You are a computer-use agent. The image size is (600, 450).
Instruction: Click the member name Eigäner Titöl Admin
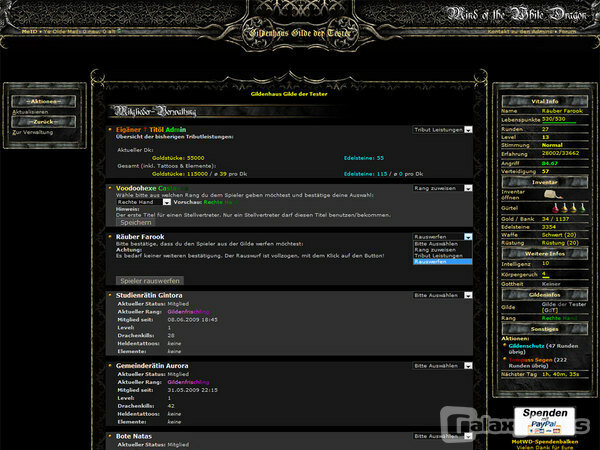[x=151, y=130]
